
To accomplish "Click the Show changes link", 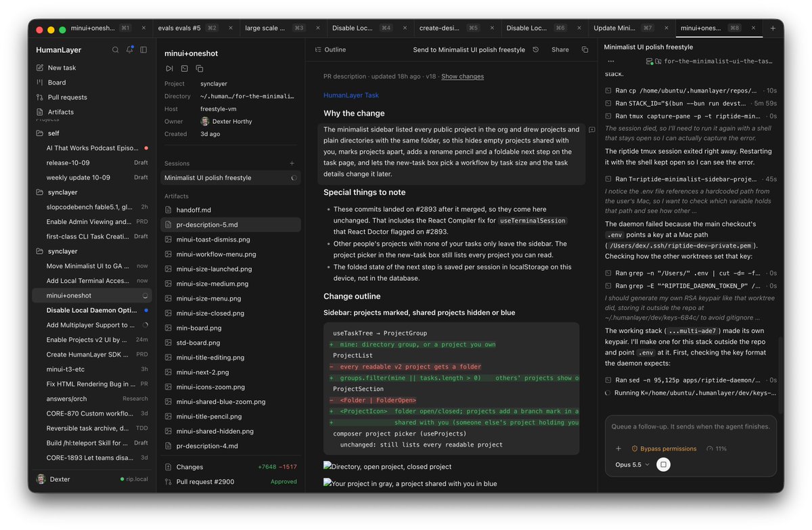I will point(462,76).
